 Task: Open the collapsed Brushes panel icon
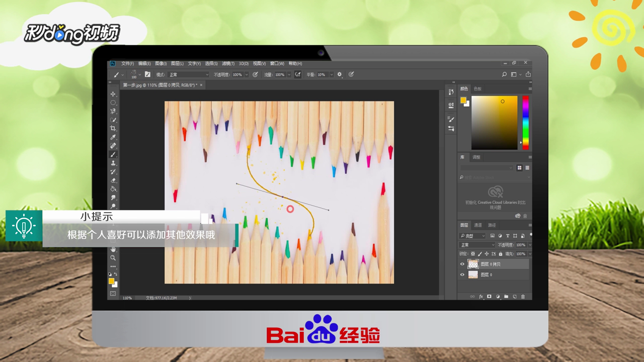(451, 129)
